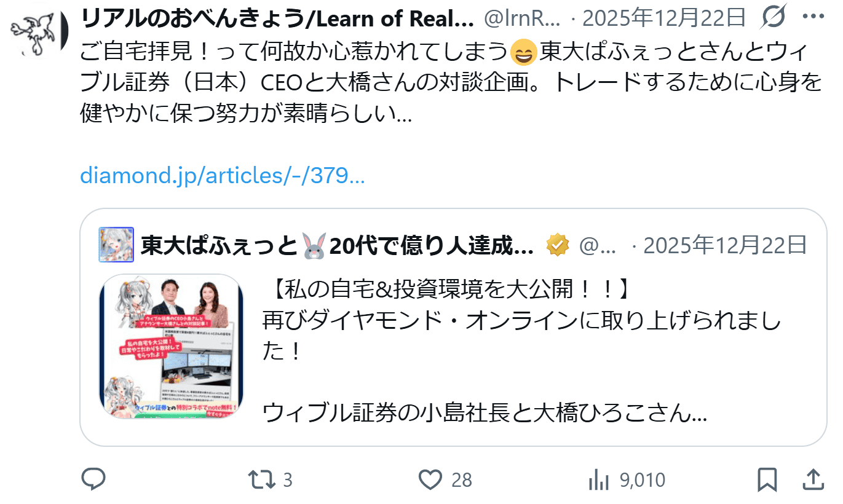Click the share upload icon

click(x=812, y=479)
